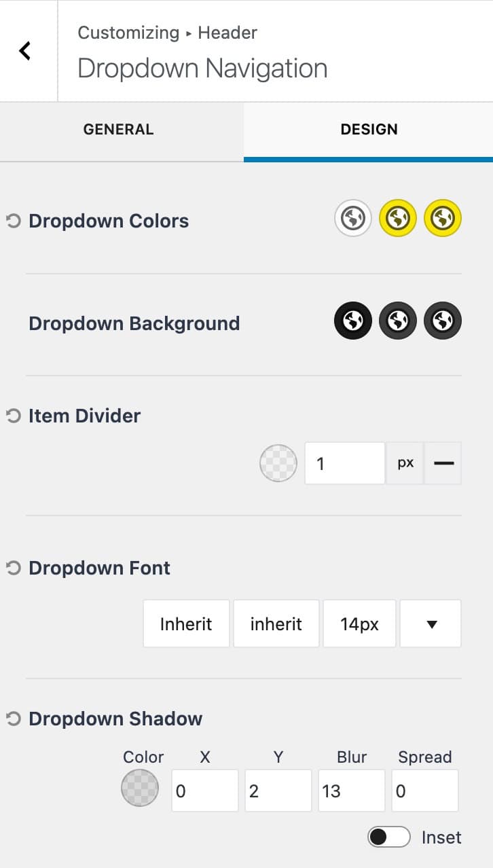Select the first Dropdown Background globe swatch
Screen dimensions: 493x868
coord(352,320)
